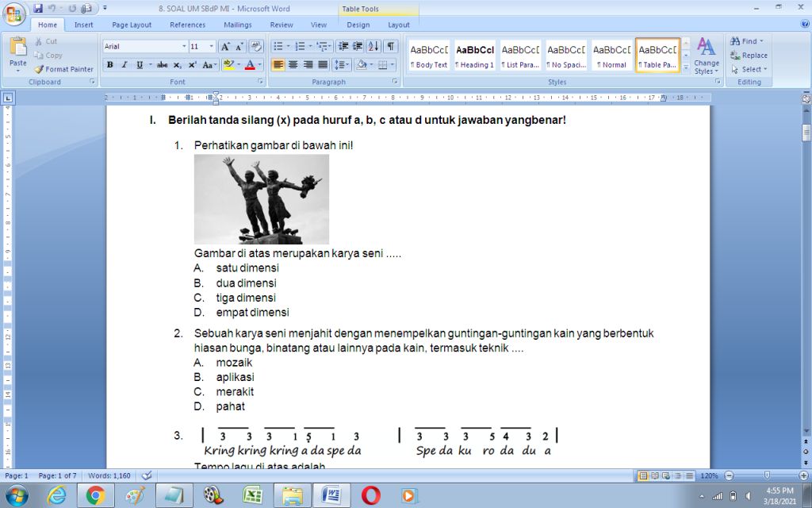Click text highlight color button
This screenshot has width=812, height=508.
(228, 65)
